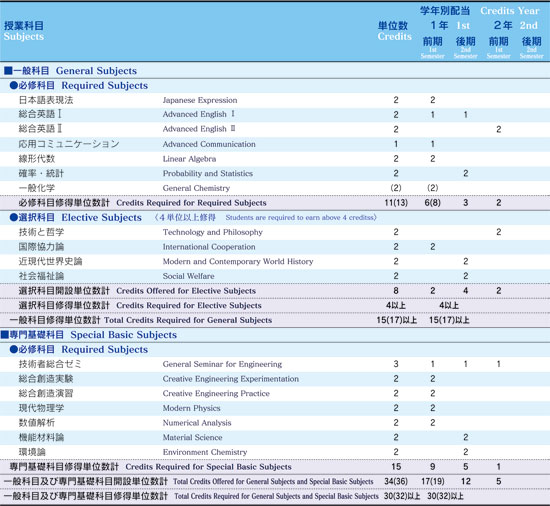Click the 近現代世界史論 subject name

coord(51,262)
